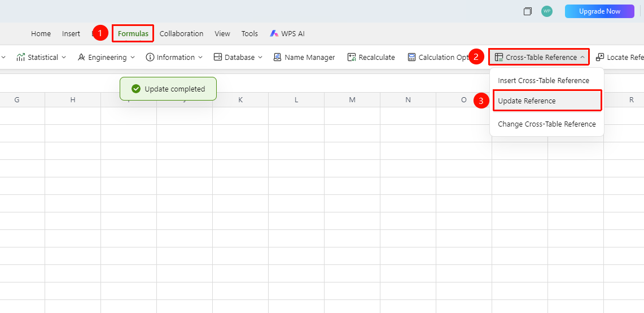This screenshot has width=644, height=313.
Task: Click the Statistical functions chart icon
Action: point(20,57)
